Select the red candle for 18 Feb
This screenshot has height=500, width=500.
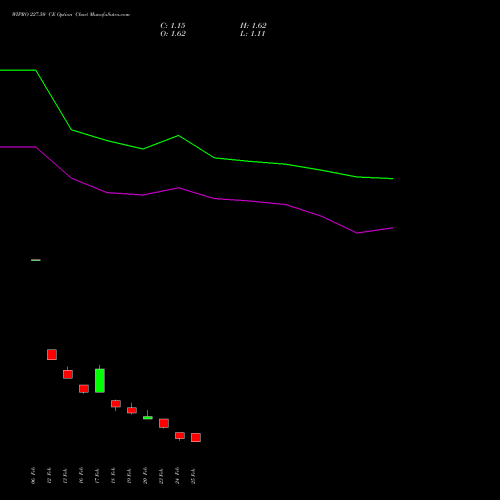point(116,404)
